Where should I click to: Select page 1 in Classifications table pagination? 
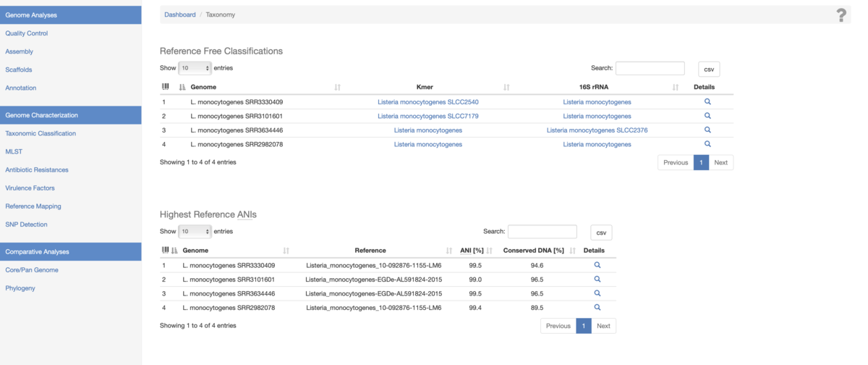[701, 162]
